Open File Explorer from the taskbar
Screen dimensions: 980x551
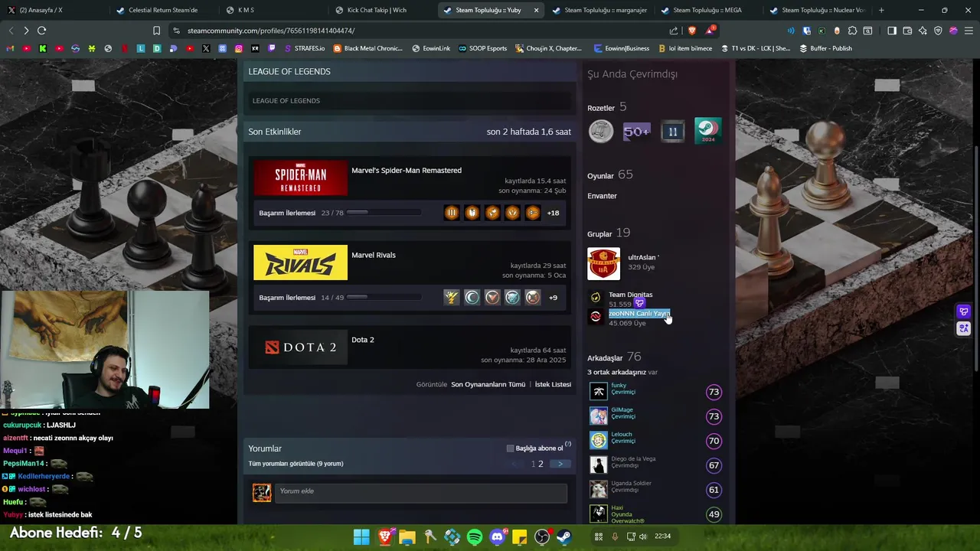[x=407, y=536]
